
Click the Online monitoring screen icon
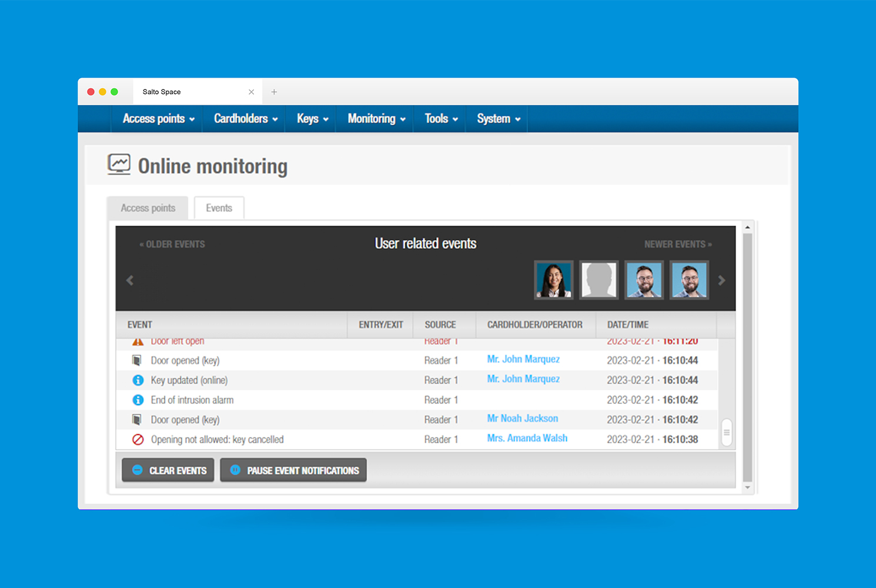119,164
